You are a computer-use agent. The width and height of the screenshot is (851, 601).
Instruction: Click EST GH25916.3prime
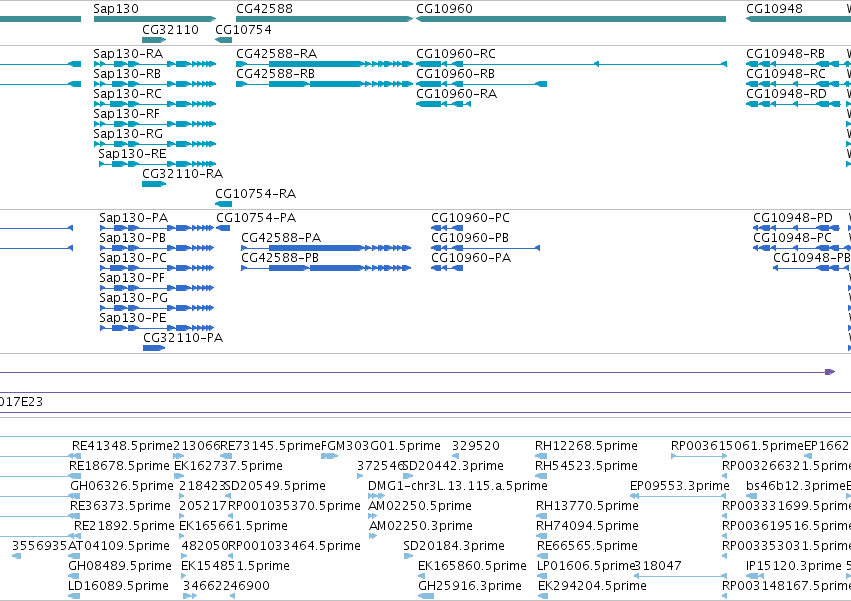pos(469,586)
